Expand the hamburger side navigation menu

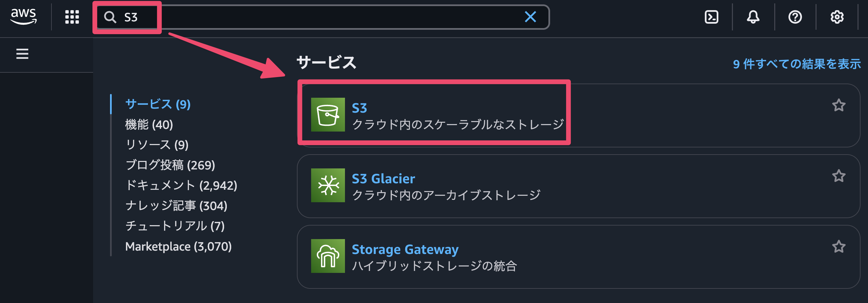22,54
